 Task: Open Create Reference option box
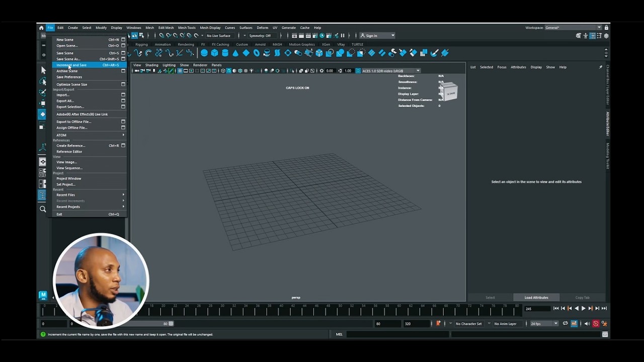(x=123, y=146)
